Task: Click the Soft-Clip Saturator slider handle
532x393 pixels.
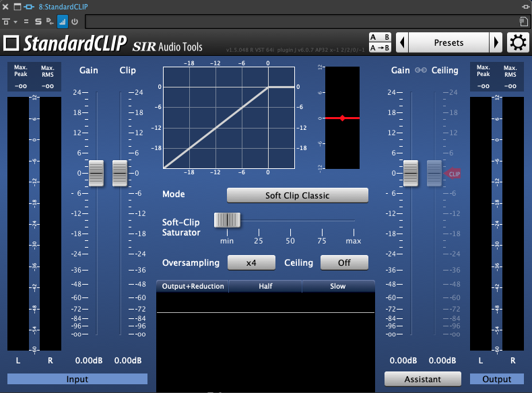Action: [x=228, y=220]
